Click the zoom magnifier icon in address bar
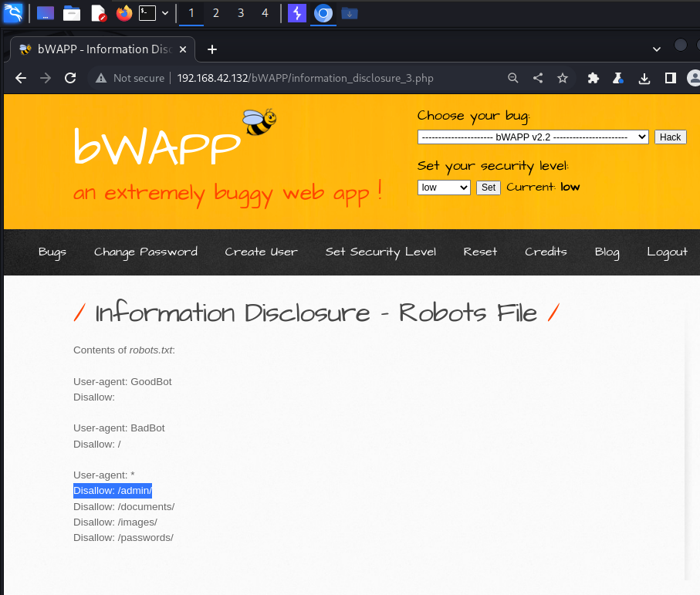 (x=513, y=78)
